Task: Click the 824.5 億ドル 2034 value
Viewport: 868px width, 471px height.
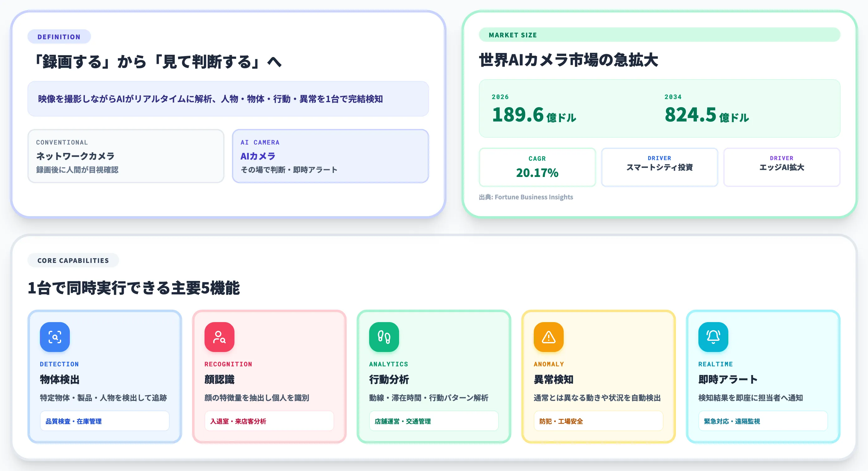Action: (x=707, y=115)
